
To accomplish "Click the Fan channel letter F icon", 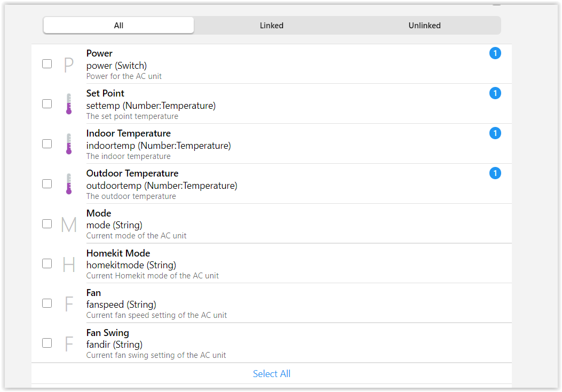I will (x=68, y=304).
